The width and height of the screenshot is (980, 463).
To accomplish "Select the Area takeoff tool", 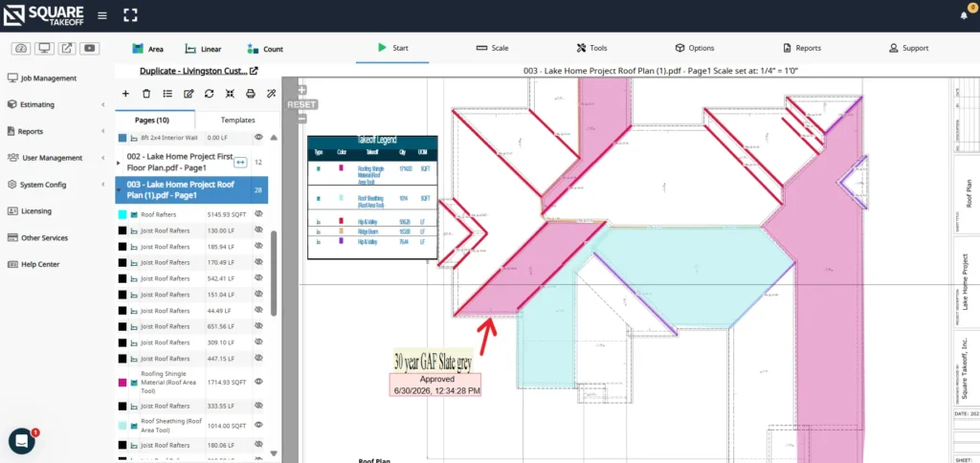I will point(147,49).
